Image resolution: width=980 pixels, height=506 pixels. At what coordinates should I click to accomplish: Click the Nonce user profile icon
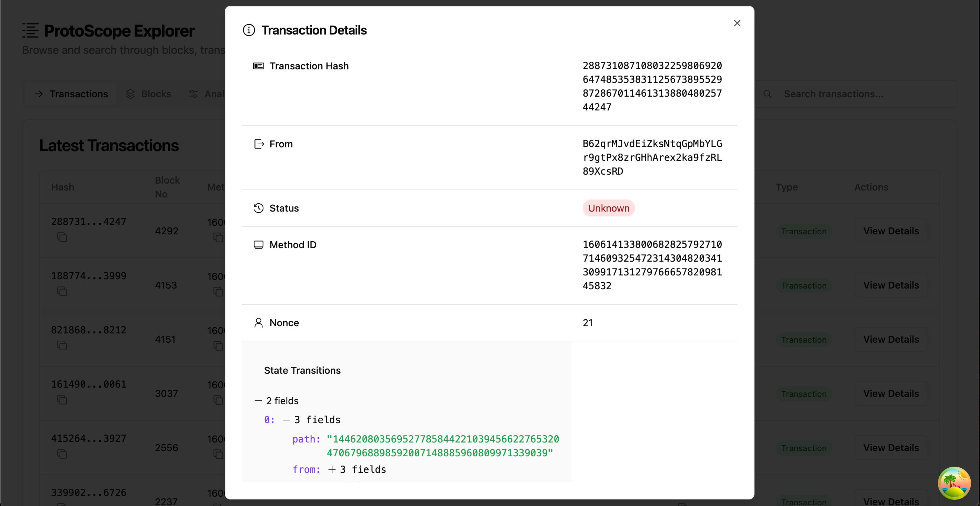(258, 322)
